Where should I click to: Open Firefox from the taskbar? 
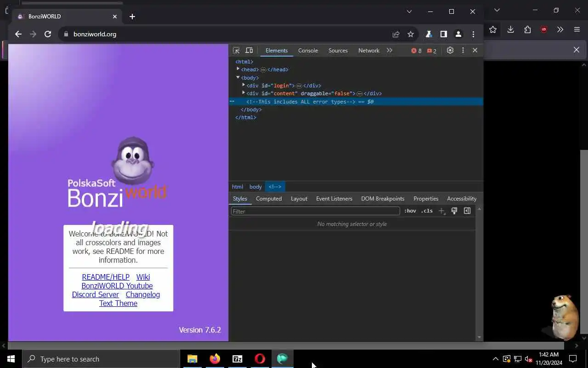click(215, 359)
